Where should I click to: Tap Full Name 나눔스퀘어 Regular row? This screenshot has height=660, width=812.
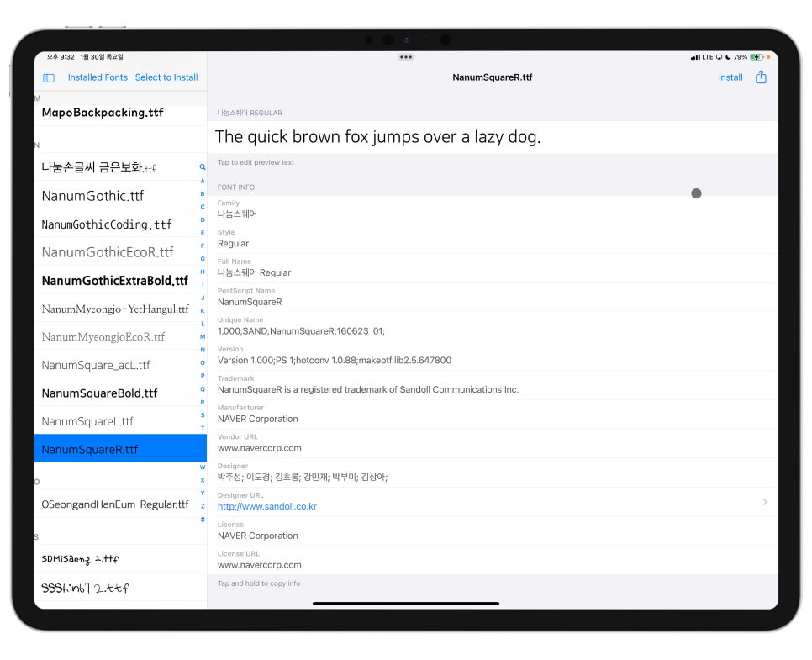click(x=493, y=268)
